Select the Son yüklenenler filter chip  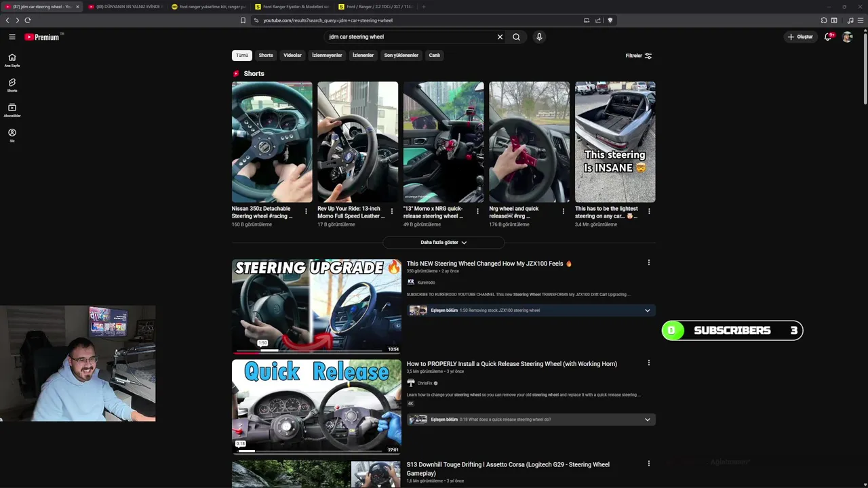pyautogui.click(x=401, y=56)
